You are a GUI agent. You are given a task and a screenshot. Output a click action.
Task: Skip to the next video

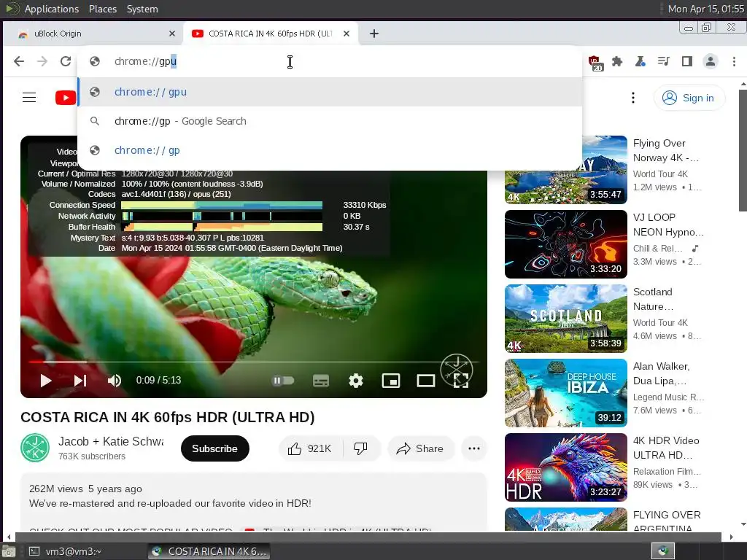(x=80, y=381)
